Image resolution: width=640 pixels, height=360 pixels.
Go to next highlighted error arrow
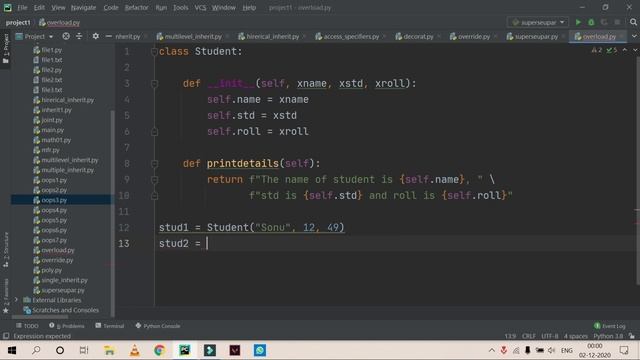pos(635,50)
